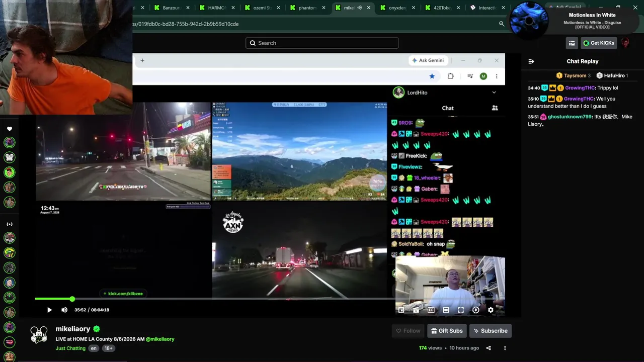Image resolution: width=644 pixels, height=362 pixels.
Task: Zoom using the address bar magnifier icon
Action: pyautogui.click(x=502, y=24)
